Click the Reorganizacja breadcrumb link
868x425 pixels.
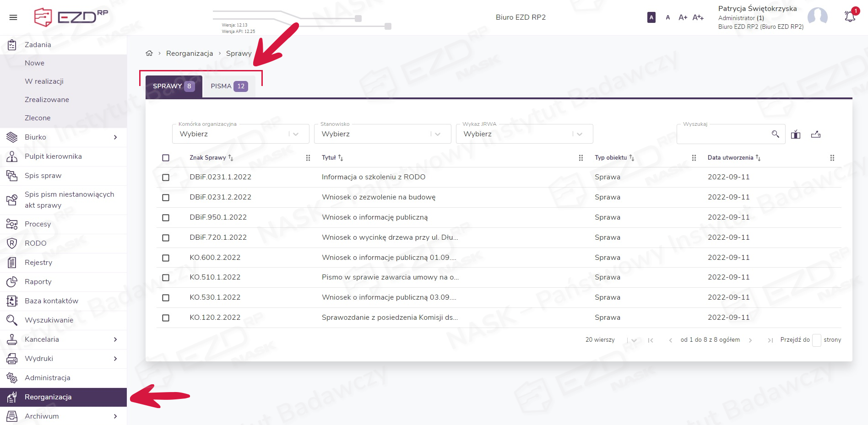[190, 54]
